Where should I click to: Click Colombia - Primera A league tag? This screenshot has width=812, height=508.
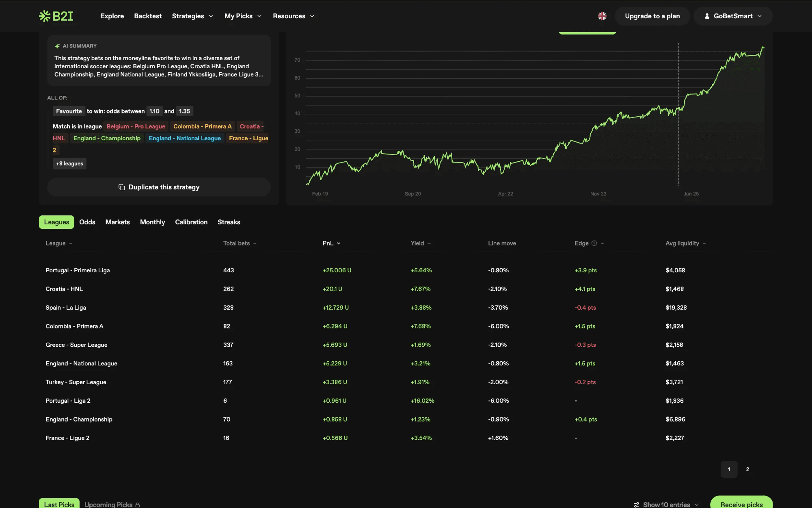click(203, 126)
